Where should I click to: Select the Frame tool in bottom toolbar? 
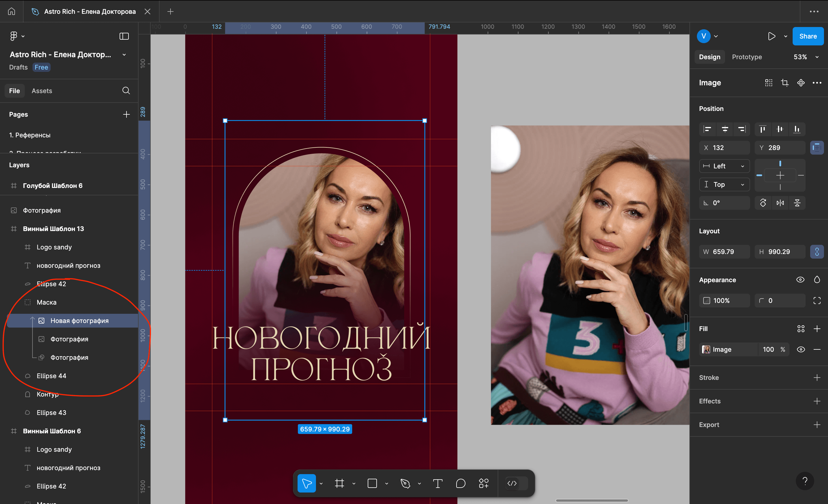point(340,483)
